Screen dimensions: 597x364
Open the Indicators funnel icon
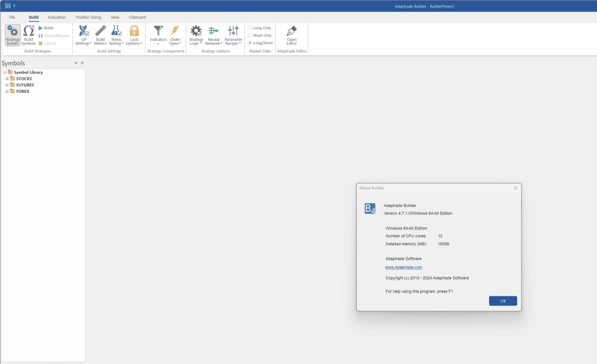click(x=158, y=31)
